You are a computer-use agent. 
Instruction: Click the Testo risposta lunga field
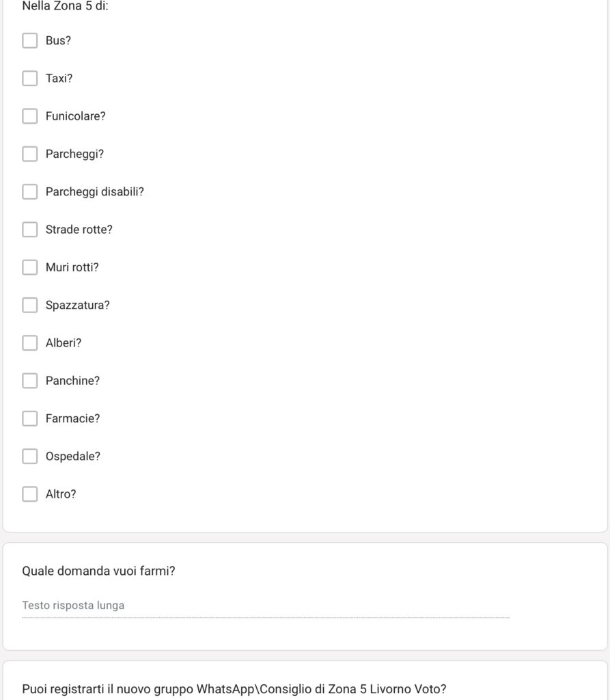(x=266, y=606)
